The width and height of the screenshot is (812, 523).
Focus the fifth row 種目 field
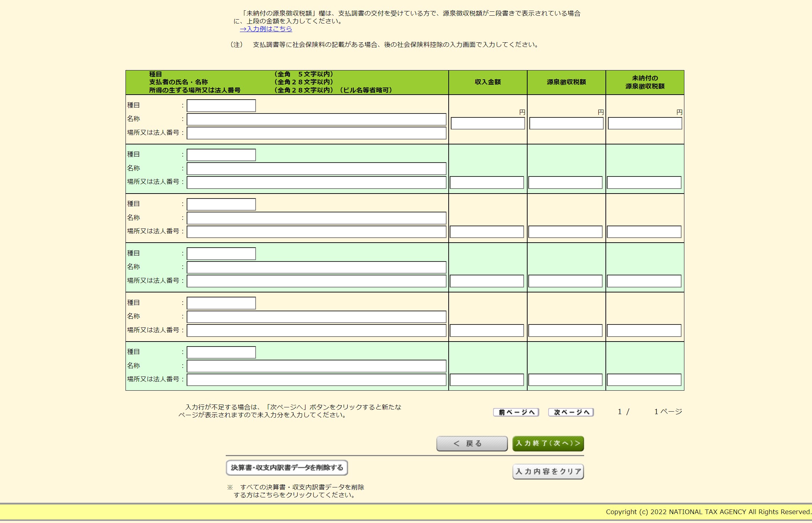(221, 303)
